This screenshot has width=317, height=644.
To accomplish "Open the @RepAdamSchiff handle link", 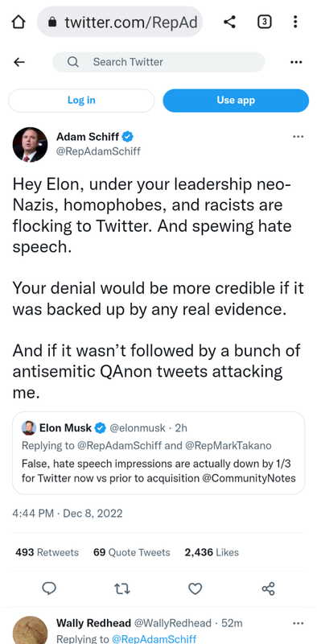I will pos(98,151).
